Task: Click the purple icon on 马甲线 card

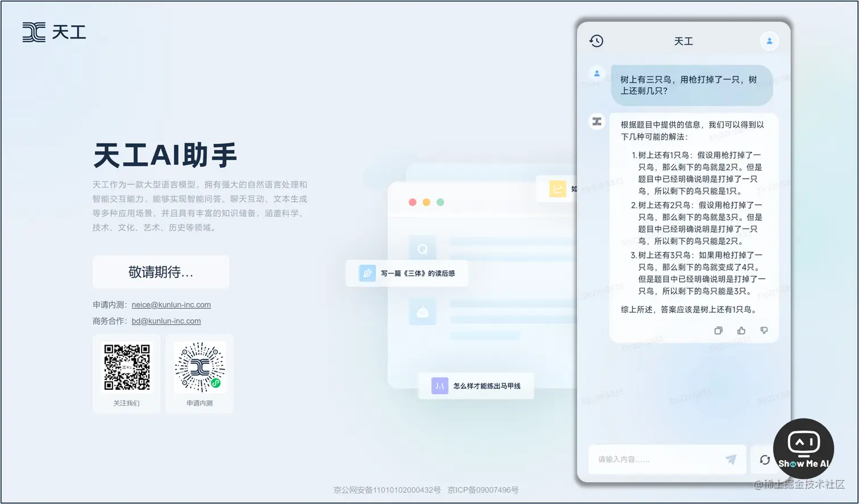Action: click(440, 386)
